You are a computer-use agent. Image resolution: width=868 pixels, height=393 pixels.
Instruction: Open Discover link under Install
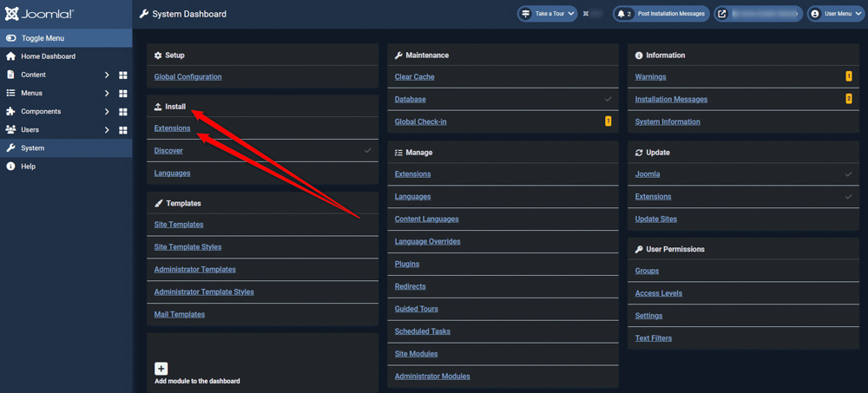(x=168, y=151)
